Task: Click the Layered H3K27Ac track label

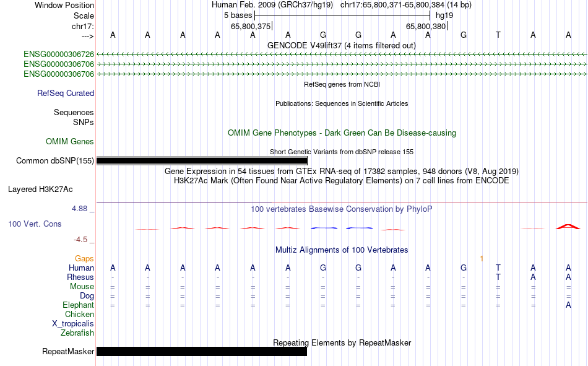Action: 40,190
